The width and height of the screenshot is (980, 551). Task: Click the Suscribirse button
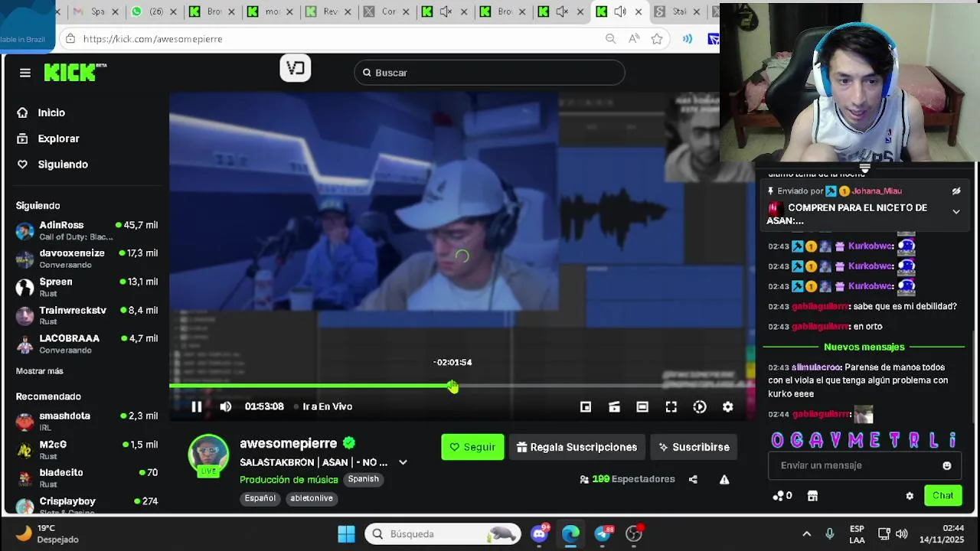coord(694,447)
